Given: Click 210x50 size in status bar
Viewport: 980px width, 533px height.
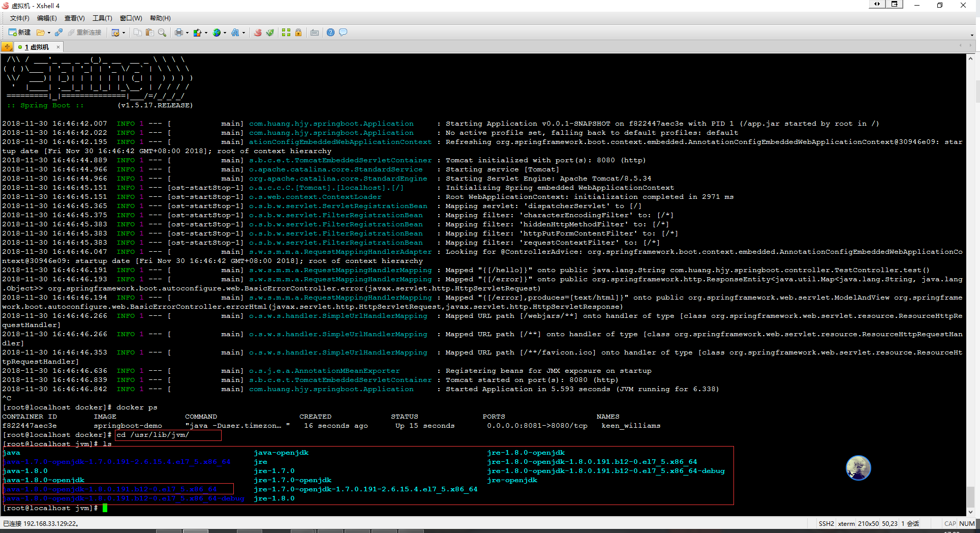Looking at the screenshot, I should pyautogui.click(x=869, y=524).
